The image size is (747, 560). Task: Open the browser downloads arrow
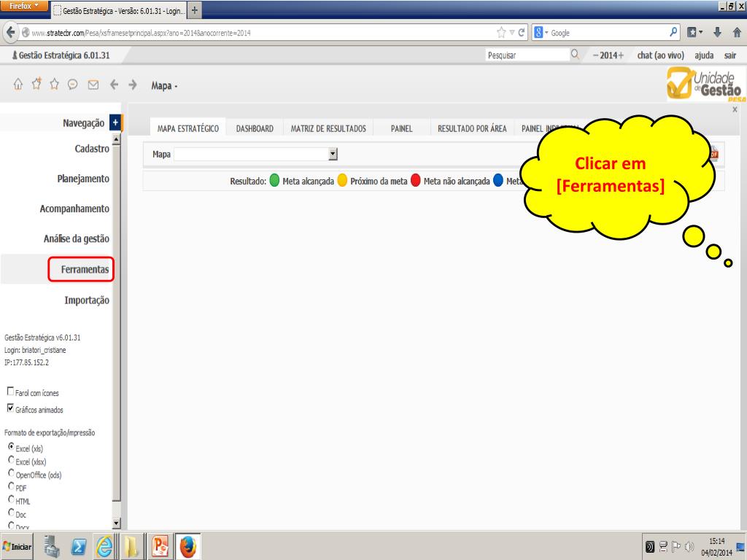click(x=717, y=32)
